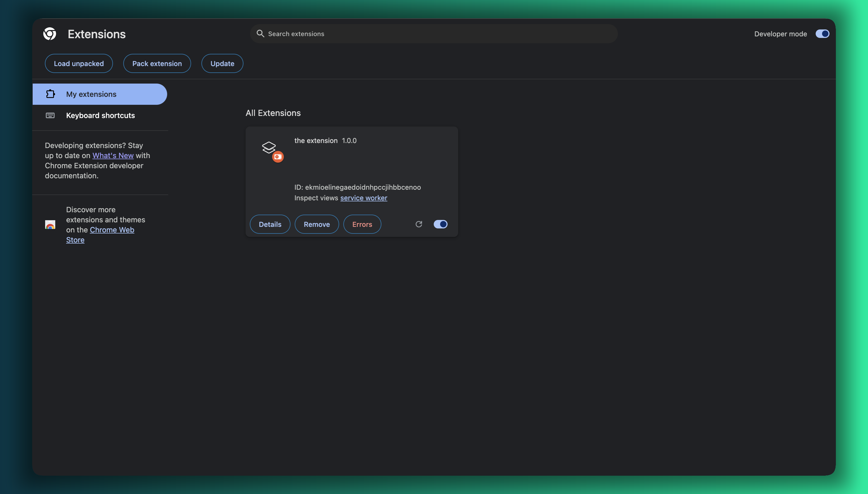This screenshot has height=494, width=868.
Task: Inspect the service worker link
Action: click(363, 198)
